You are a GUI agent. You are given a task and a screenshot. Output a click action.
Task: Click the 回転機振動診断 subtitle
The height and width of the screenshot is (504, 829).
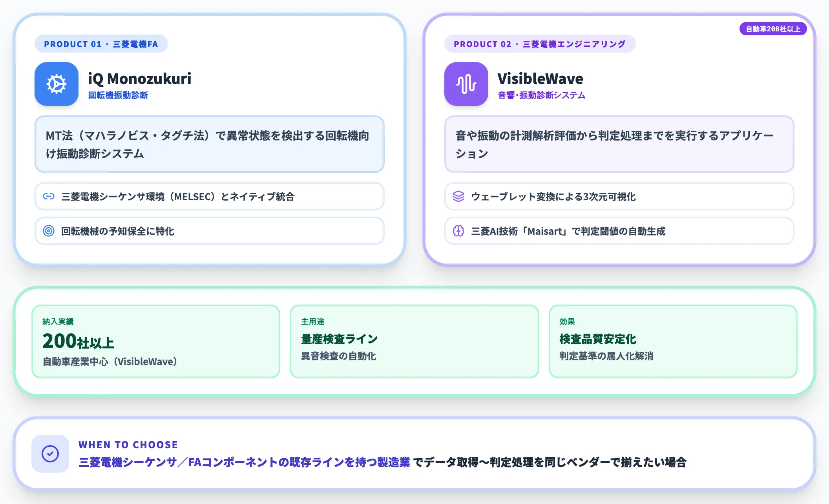coord(118,95)
